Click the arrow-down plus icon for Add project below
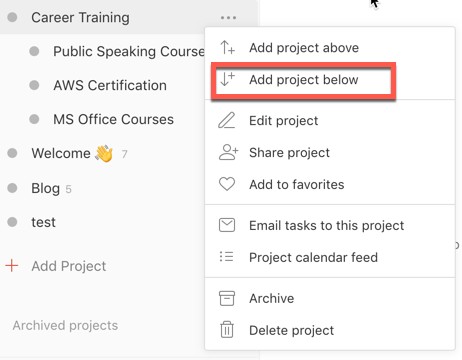The image size is (462, 360). (227, 79)
